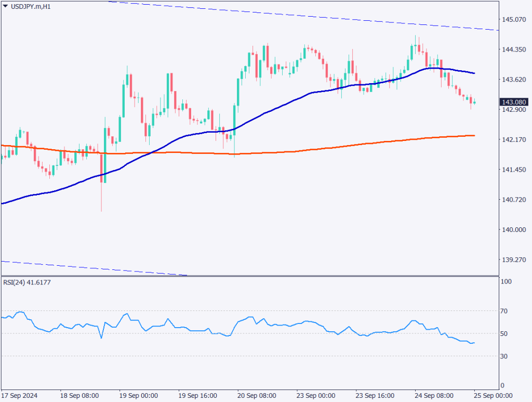Click the latest candlestick near 143.080
This screenshot has height=402, width=532.
tap(474, 102)
